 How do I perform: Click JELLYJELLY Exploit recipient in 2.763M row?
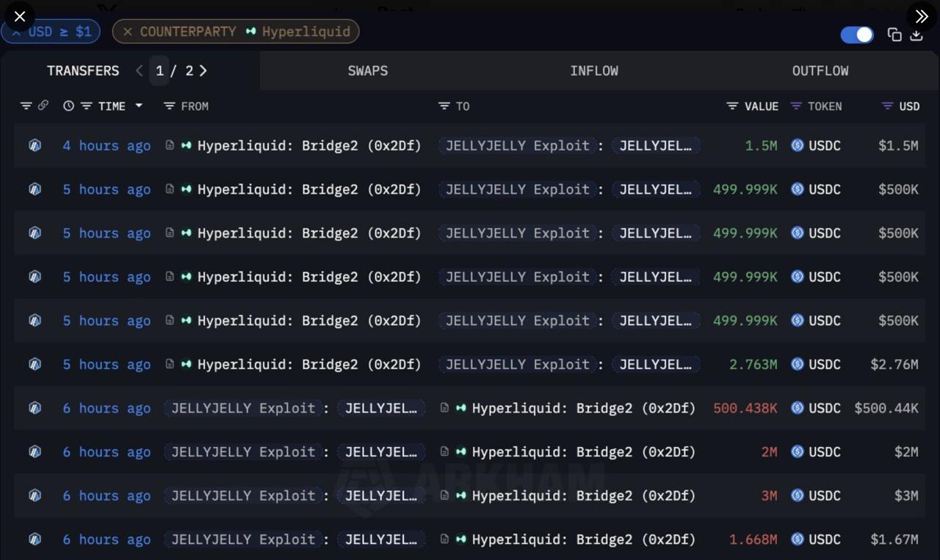click(518, 364)
